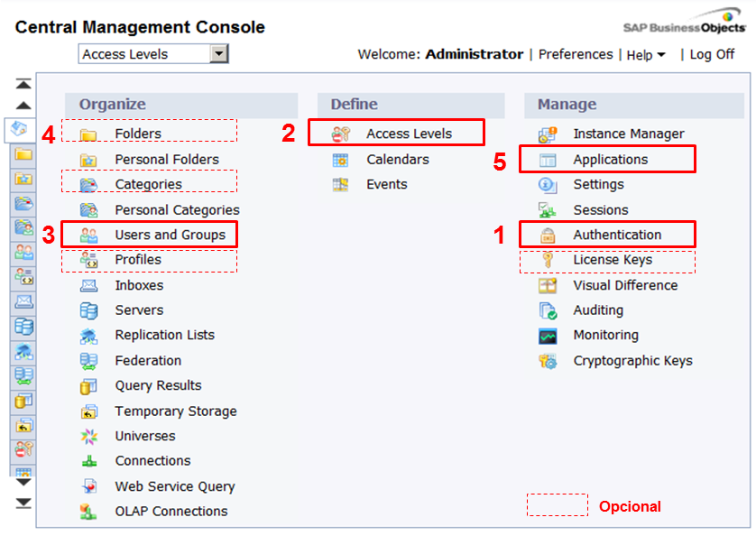Open the Access Levels navigation dropdown
The image size is (756, 536).
pos(219,54)
